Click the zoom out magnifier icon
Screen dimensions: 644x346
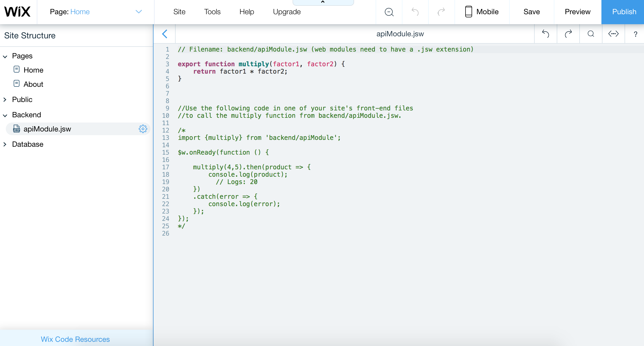click(x=389, y=12)
